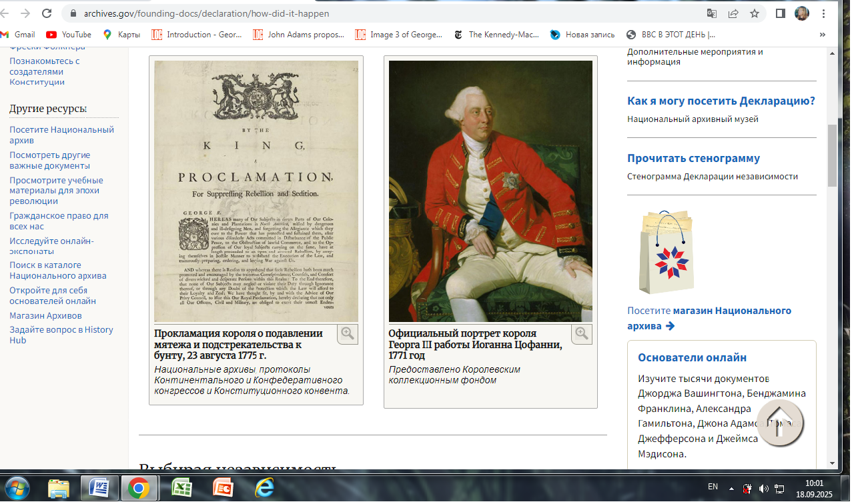Click the George III portrait painting
854x504 pixels.
point(490,191)
